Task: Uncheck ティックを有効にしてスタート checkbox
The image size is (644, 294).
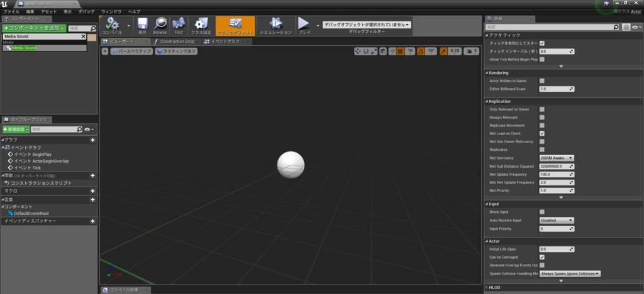Action: tap(542, 43)
